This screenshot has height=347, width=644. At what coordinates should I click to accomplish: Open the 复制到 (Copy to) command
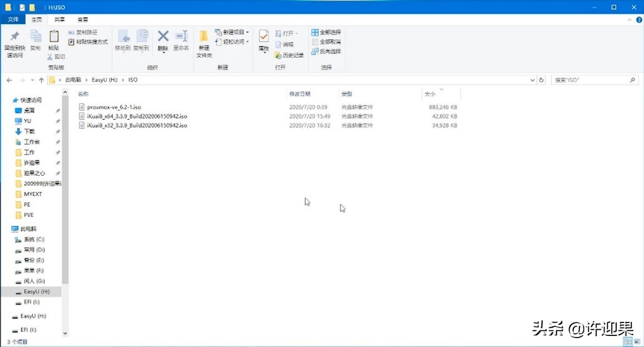141,41
